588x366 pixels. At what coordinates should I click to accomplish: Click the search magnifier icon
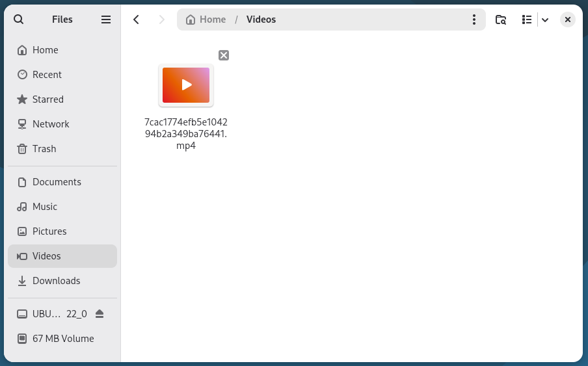click(19, 20)
